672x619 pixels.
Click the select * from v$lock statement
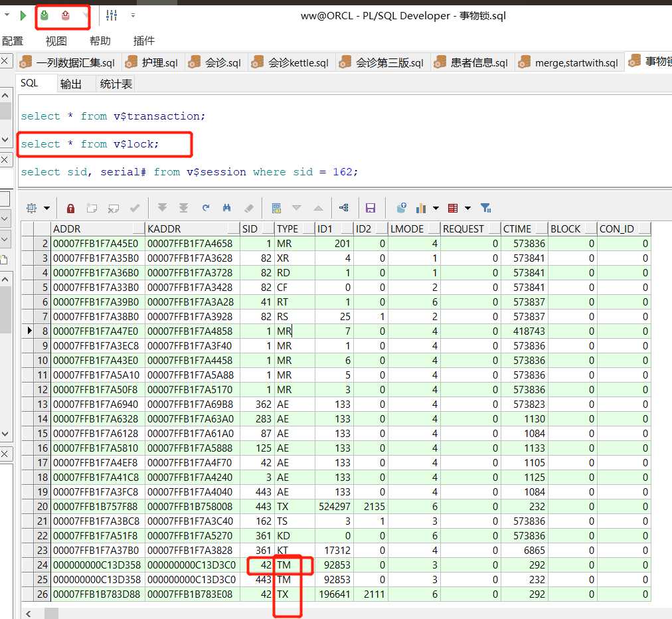click(90, 144)
